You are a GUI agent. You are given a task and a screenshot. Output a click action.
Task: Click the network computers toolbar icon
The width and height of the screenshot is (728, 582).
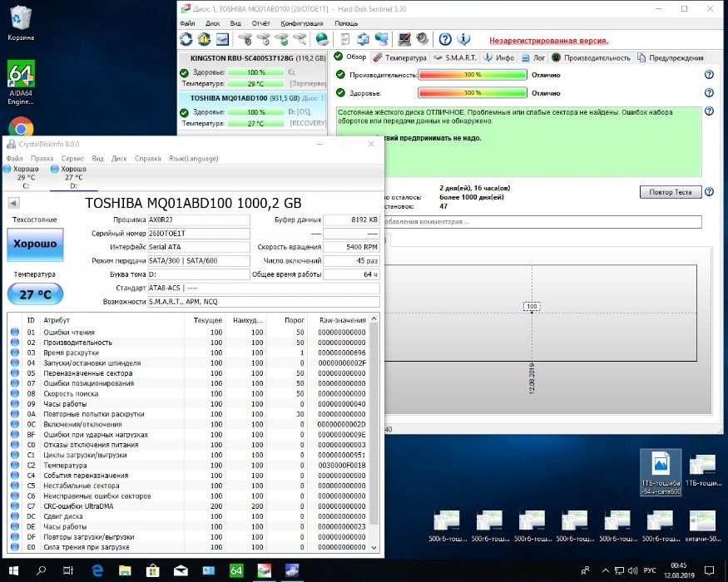click(382, 40)
